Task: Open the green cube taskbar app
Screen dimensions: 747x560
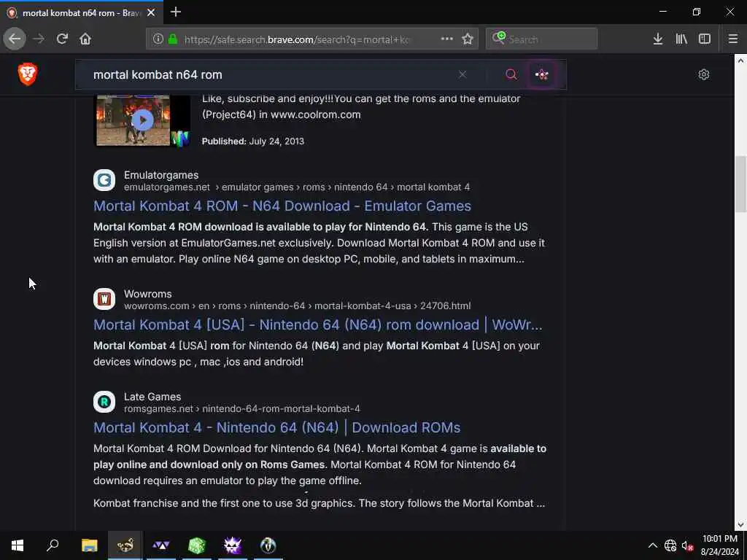Action: click(196, 545)
